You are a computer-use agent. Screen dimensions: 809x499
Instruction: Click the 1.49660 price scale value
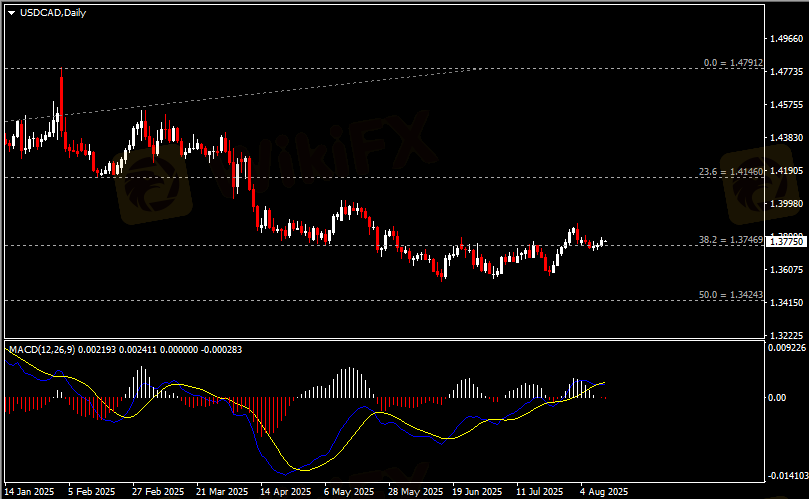click(x=786, y=39)
